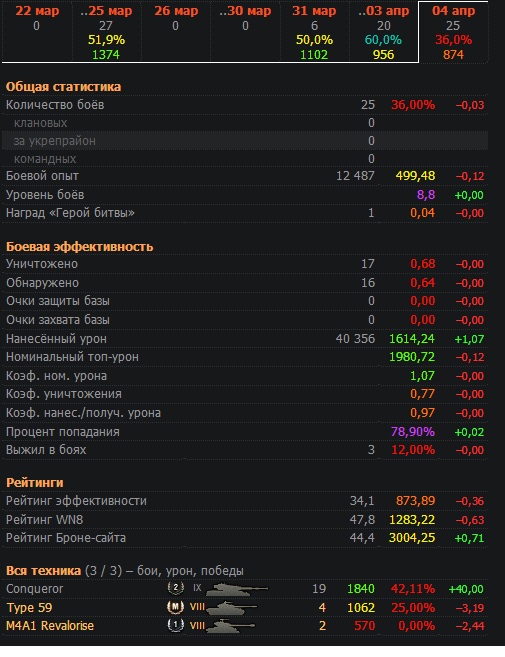Click the Type 59 tank silhouette icon
The height and width of the screenshot is (657, 505).
coord(231,608)
